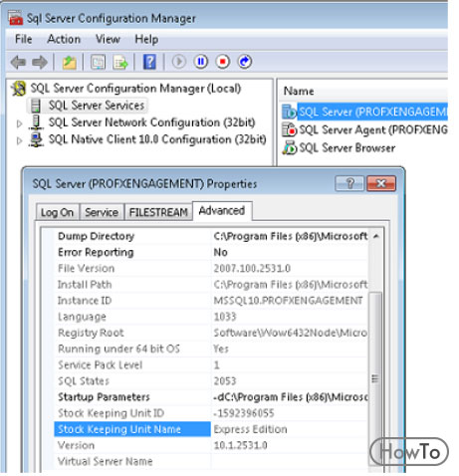
Task: Select SQL Native Client 10.0 Configuration (32bit)
Action: [x=157, y=139]
